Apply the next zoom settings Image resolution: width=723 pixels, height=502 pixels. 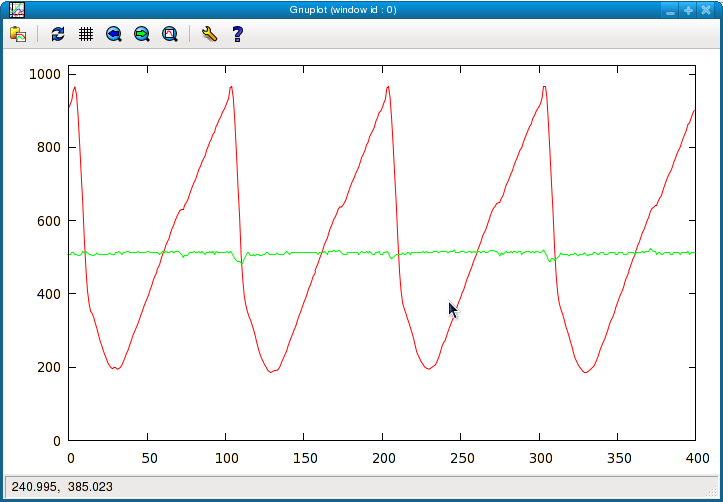[142, 34]
